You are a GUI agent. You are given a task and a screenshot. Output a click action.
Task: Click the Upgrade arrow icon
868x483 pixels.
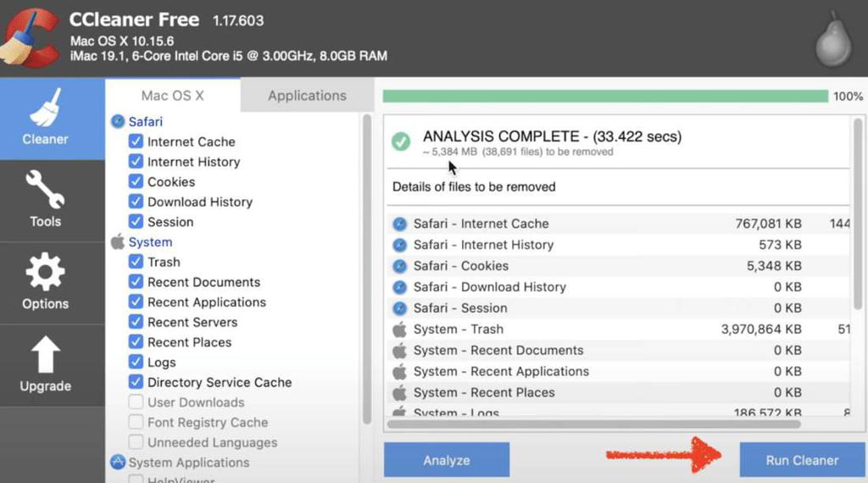click(x=45, y=355)
